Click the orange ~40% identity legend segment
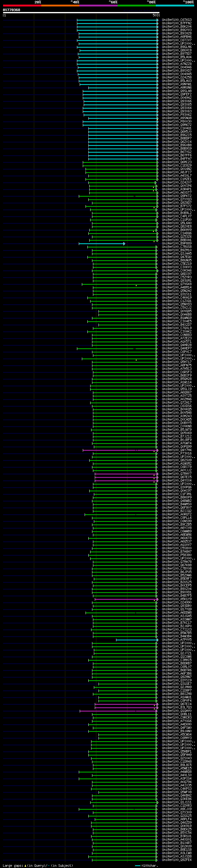The width and height of the screenshot is (197, 868). pyautogui.click(x=60, y=6)
